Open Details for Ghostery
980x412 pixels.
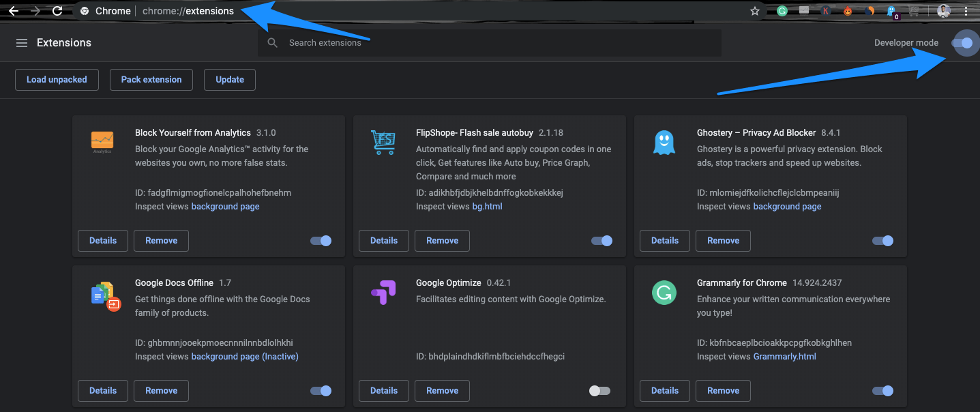(665, 241)
